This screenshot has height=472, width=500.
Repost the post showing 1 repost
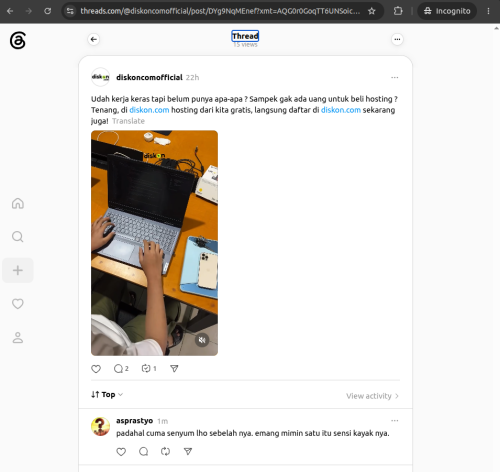pos(149,369)
